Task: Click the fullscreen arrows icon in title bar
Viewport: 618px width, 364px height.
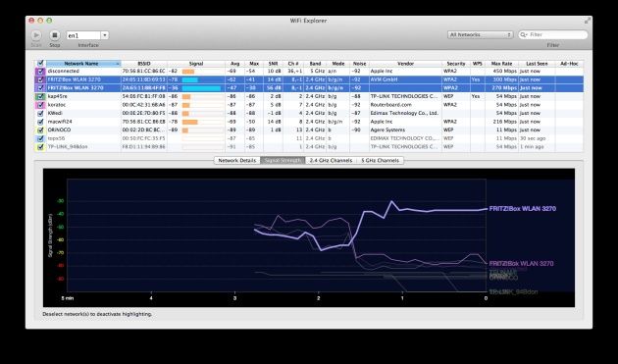Action: pos(588,21)
